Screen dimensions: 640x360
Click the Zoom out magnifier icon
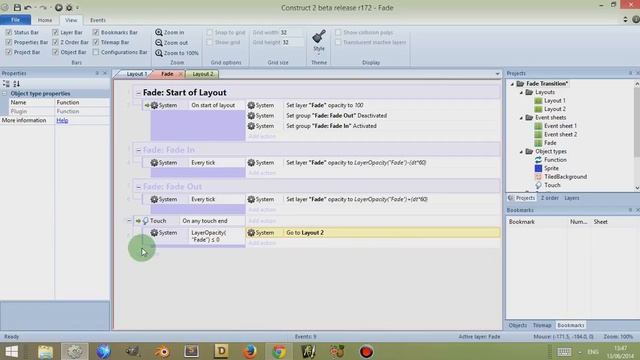pos(159,42)
